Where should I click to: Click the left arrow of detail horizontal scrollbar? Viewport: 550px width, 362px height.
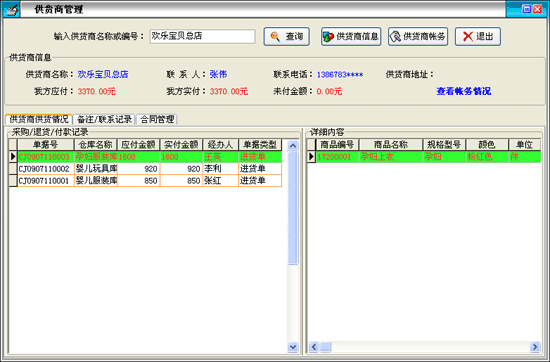click(314, 347)
